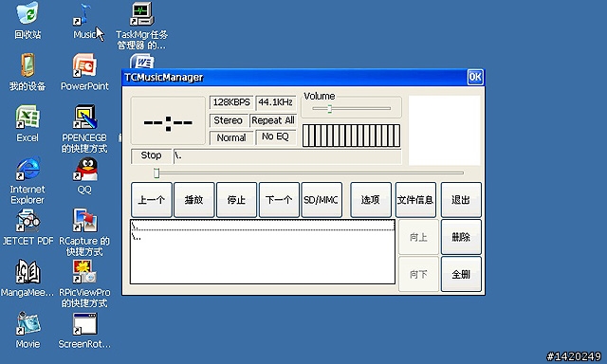Image resolution: width=607 pixels, height=364 pixels.
Task: Click the move down 向下 button
Action: [x=418, y=274]
